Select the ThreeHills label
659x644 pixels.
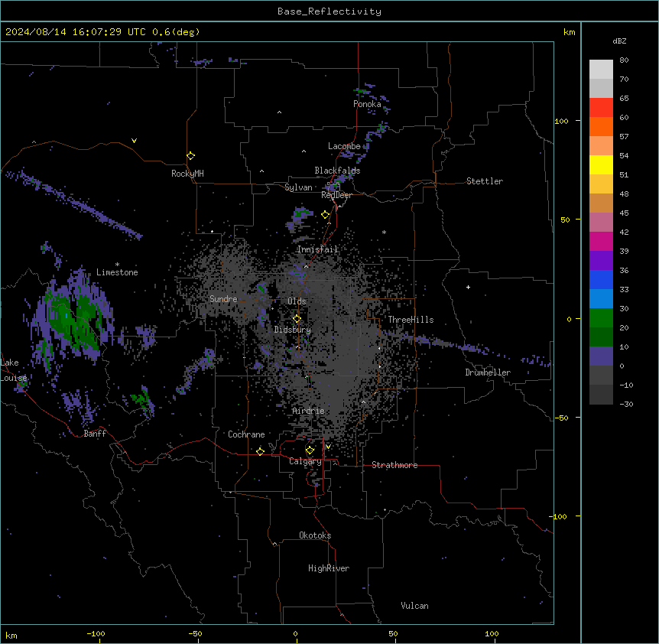pyautogui.click(x=411, y=320)
